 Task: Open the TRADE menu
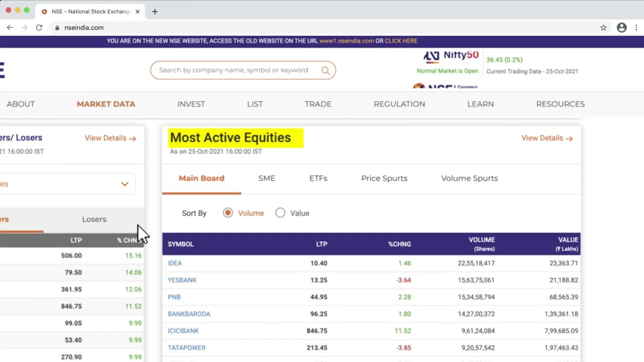pos(318,104)
